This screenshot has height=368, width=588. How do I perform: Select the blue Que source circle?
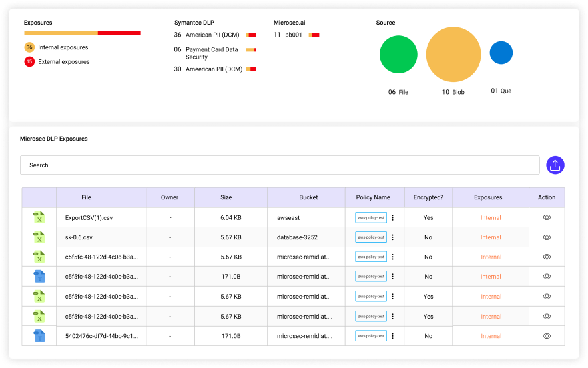tap(501, 53)
